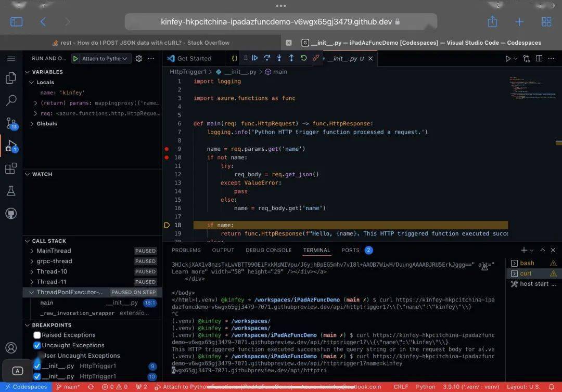Switch to the PROBLEMS tab
The height and width of the screenshot is (392, 562).
pyautogui.click(x=186, y=250)
